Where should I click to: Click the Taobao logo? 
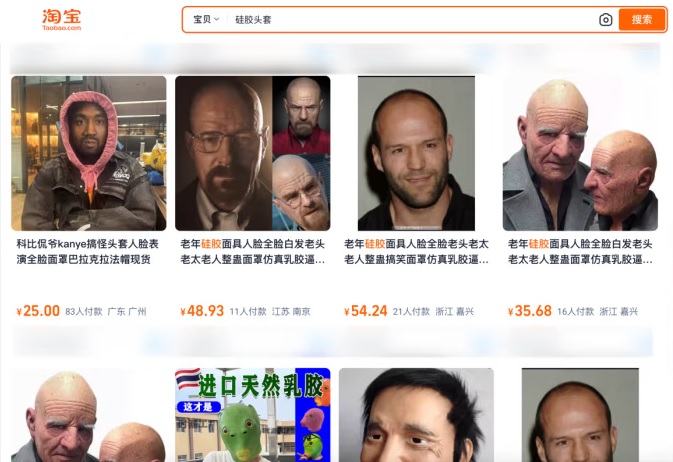tap(61, 20)
